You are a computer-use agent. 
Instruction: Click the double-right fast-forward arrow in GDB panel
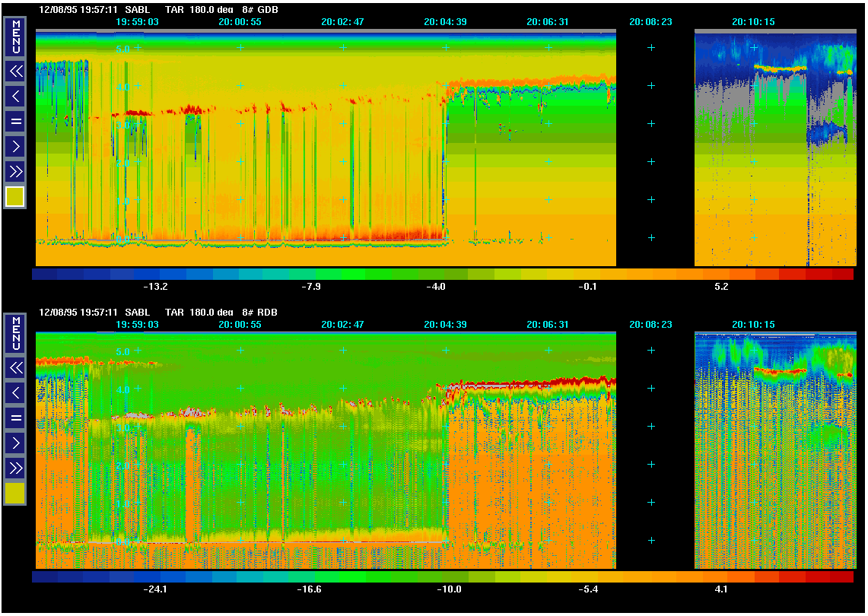coord(15,170)
